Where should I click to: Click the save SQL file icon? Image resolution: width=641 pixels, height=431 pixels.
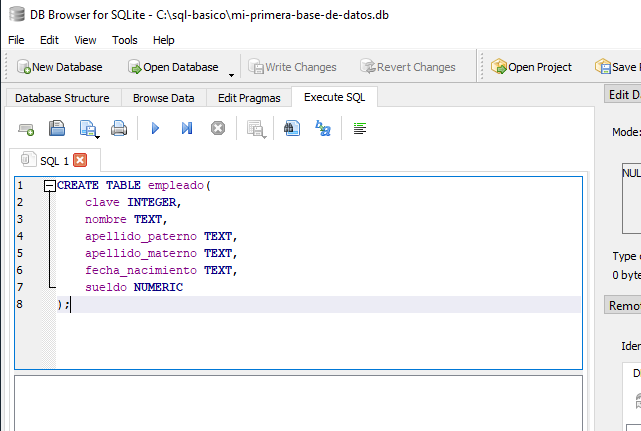[88, 128]
